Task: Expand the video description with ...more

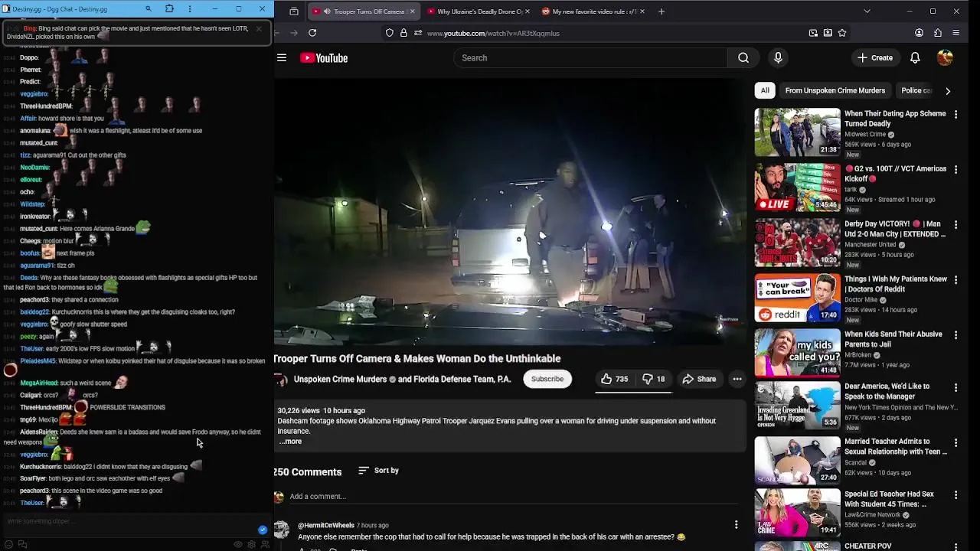Action: point(291,442)
